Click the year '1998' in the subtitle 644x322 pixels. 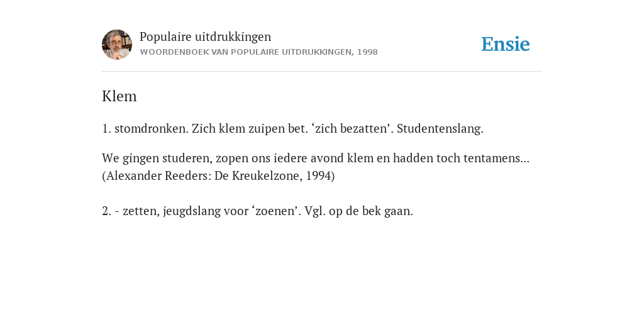tap(367, 52)
